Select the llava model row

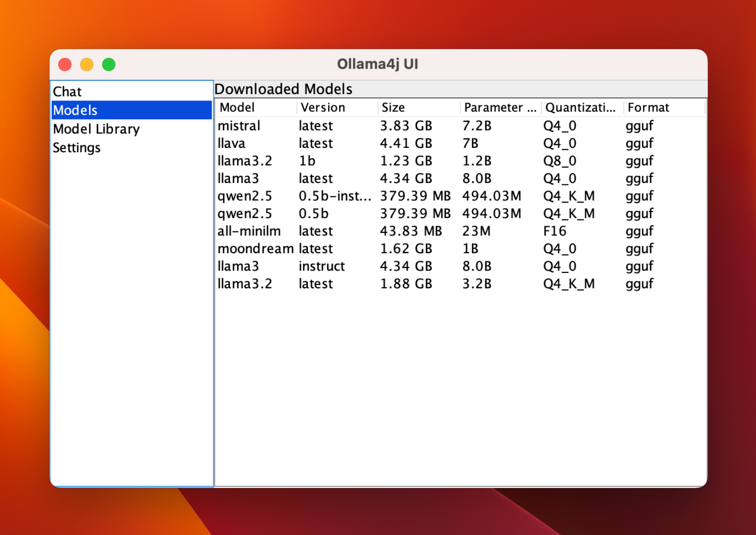pos(231,143)
